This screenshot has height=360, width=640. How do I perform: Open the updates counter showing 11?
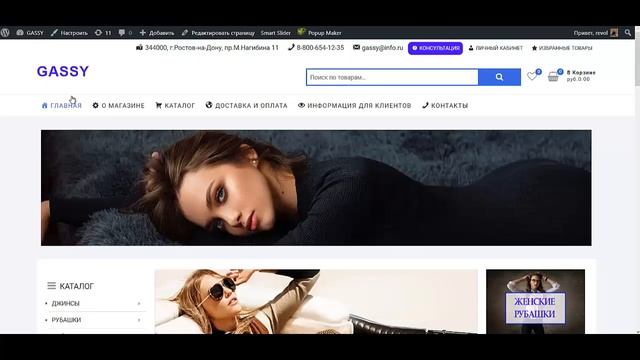click(103, 33)
